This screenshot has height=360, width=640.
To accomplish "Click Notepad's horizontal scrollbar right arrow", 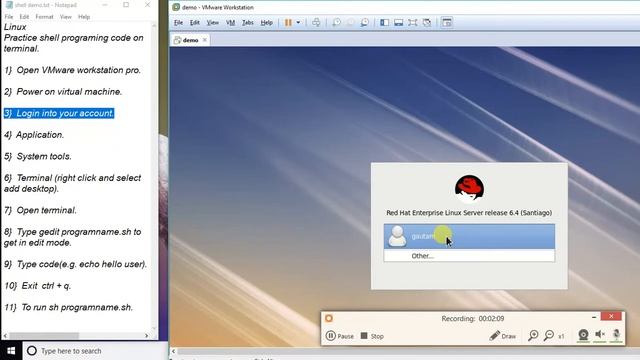I will pos(147,336).
